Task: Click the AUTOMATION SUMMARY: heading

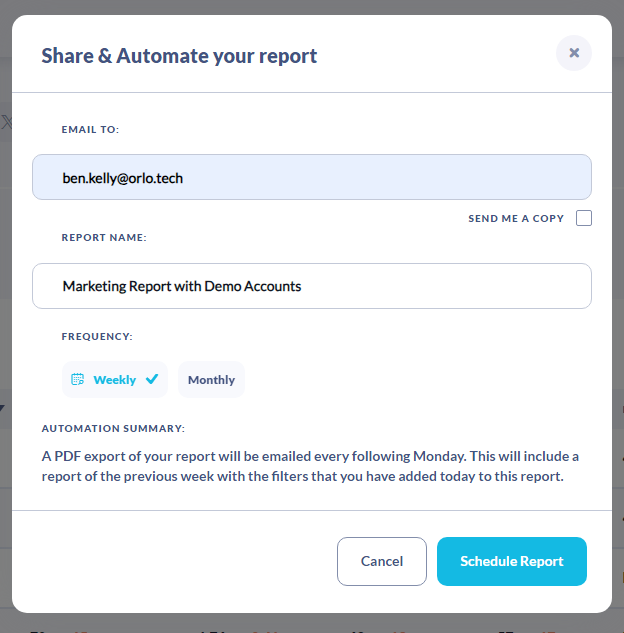Action: coord(113,428)
